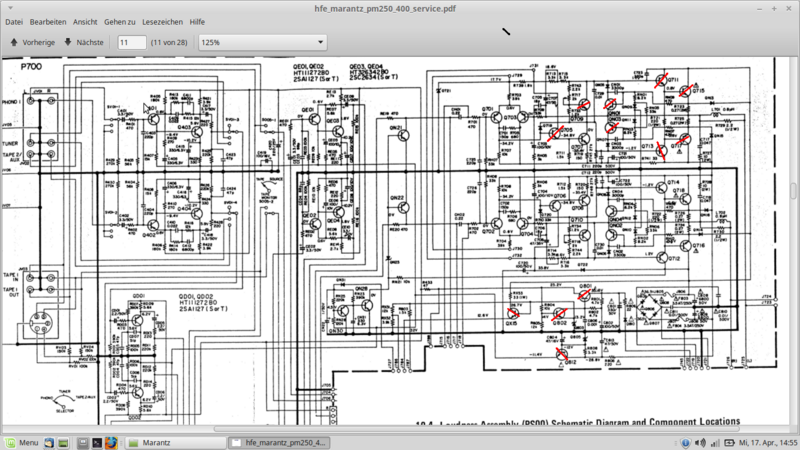The width and height of the screenshot is (800, 450).
Task: Click the volume speaker tray icon
Action: [x=701, y=442]
